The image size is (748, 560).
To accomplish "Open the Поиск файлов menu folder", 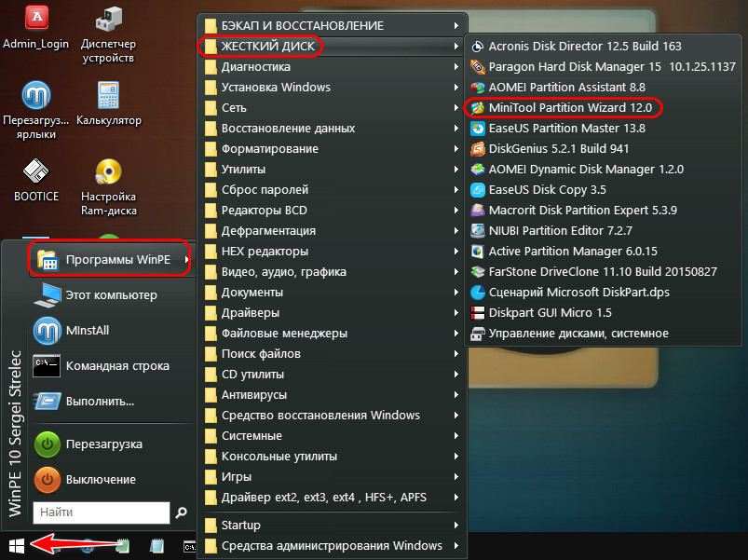I will 332,354.
